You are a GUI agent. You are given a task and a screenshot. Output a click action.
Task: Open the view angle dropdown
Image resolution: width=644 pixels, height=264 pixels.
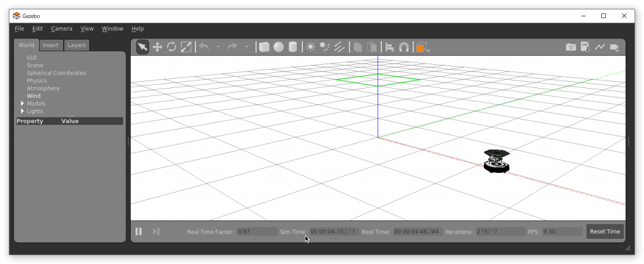pyautogui.click(x=423, y=47)
